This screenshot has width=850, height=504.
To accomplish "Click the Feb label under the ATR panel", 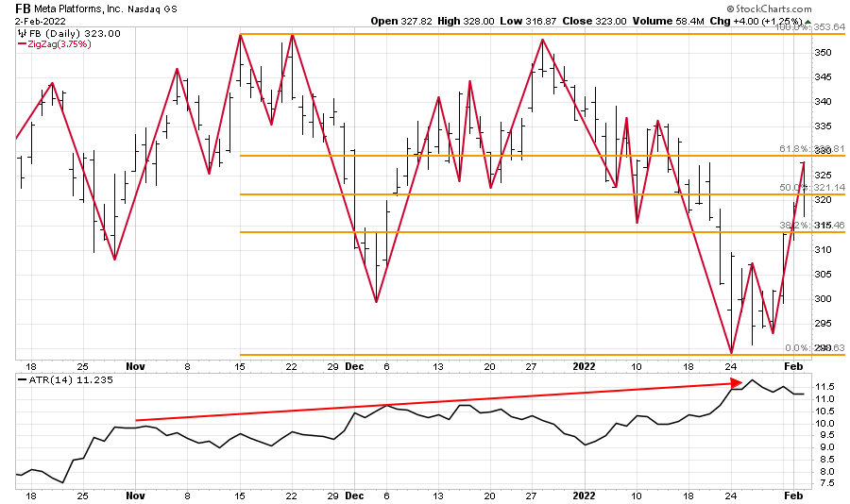I will click(x=793, y=496).
